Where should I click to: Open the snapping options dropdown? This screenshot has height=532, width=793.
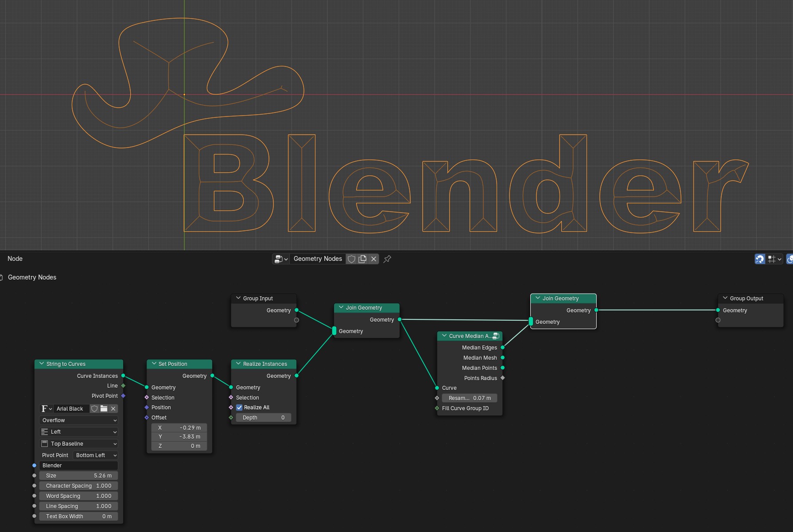coord(775,259)
